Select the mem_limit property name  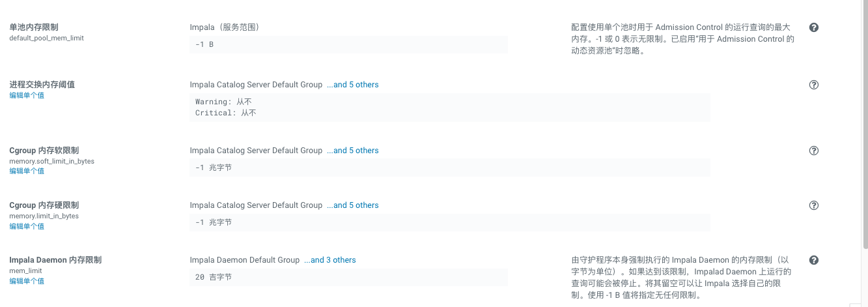[x=25, y=270]
